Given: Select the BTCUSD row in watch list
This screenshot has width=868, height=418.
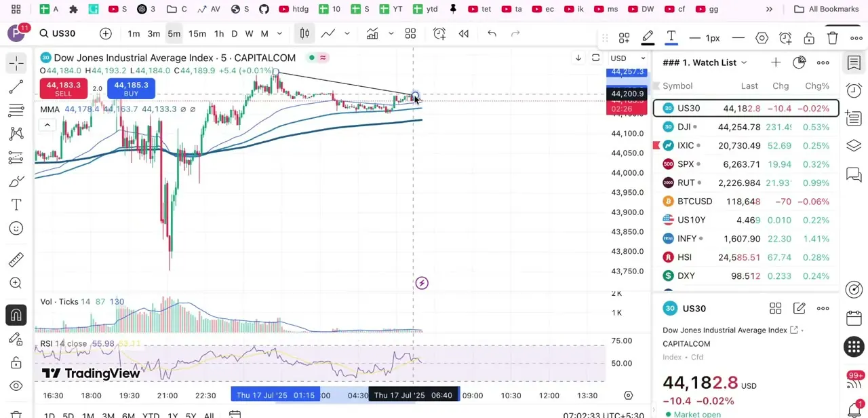Looking at the screenshot, I should tap(746, 202).
